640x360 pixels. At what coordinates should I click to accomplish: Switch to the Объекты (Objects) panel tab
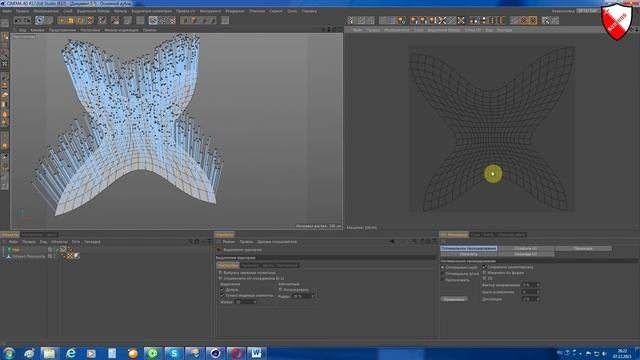9,235
